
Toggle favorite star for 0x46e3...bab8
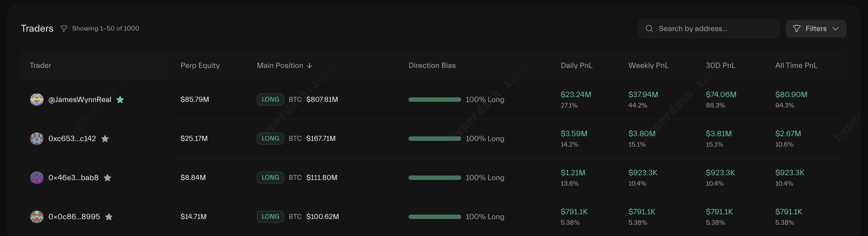click(x=107, y=178)
